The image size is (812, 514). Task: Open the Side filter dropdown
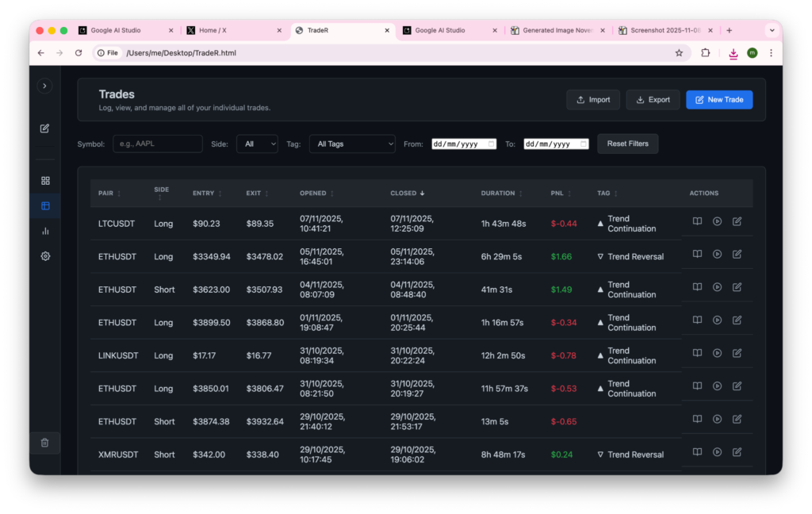(x=257, y=144)
